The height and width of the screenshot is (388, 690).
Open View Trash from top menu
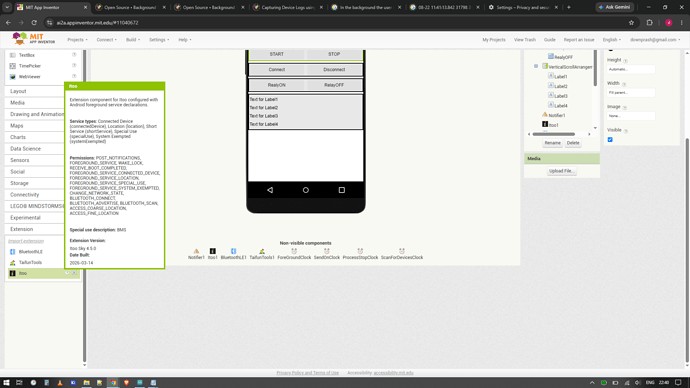tap(525, 40)
